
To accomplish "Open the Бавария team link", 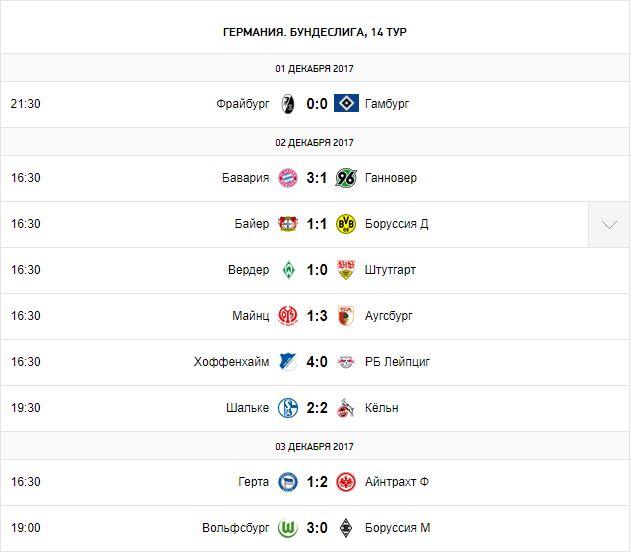I will 245,178.
